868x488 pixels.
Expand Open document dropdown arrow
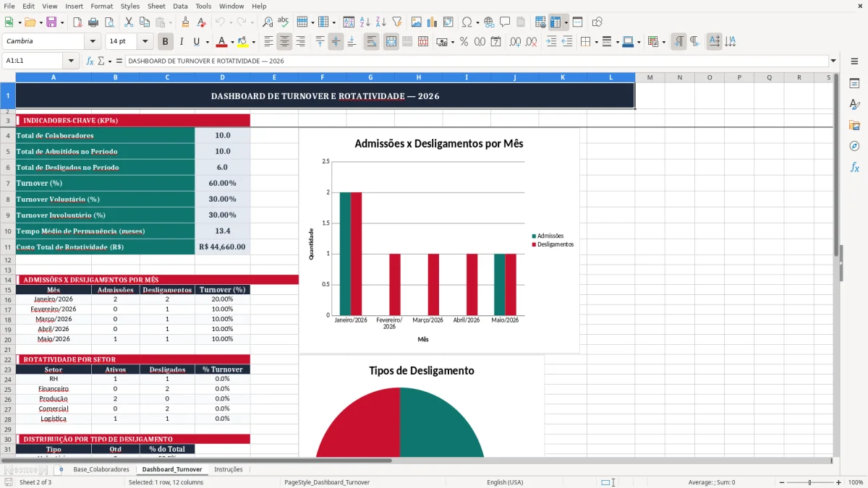(41, 22)
